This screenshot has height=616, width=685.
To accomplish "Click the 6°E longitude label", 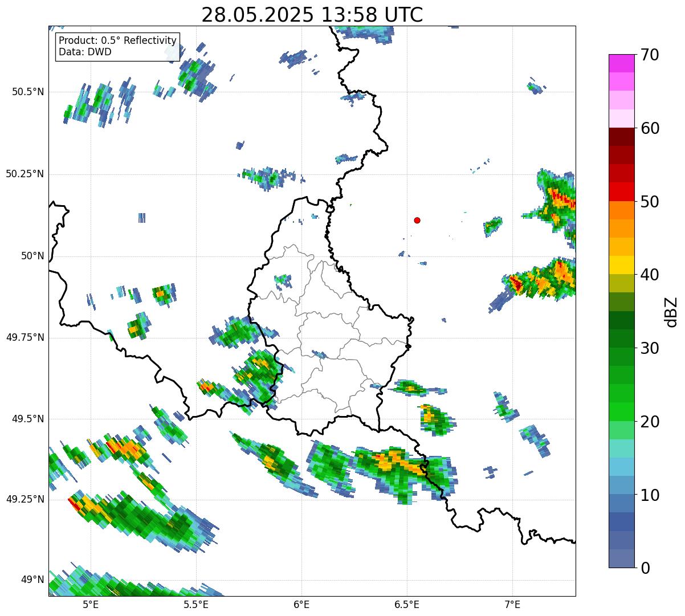I will (x=301, y=604).
